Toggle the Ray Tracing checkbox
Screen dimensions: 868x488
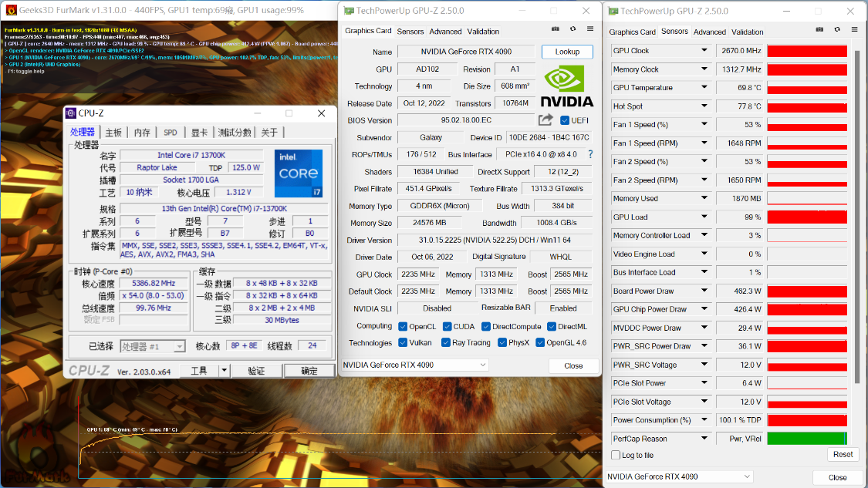(x=447, y=343)
